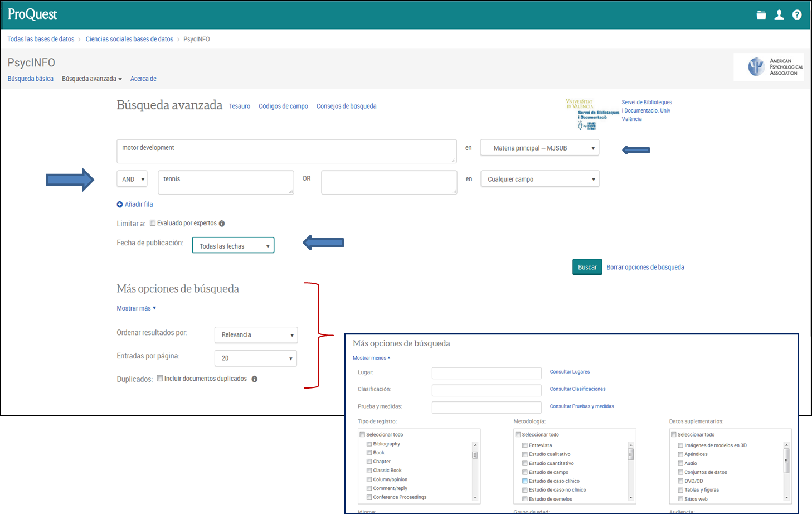
Task: Open Consultar Clasificaciones link
Action: point(577,389)
